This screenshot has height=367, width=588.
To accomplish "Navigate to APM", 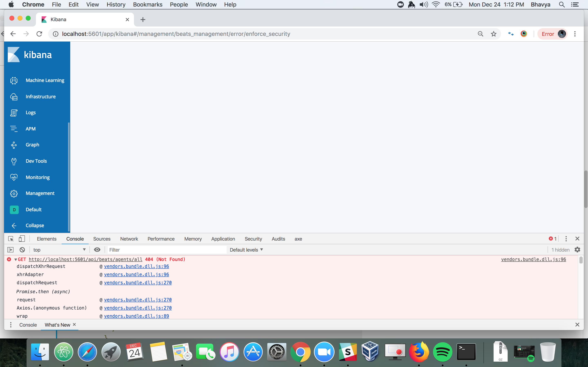I will 31,129.
